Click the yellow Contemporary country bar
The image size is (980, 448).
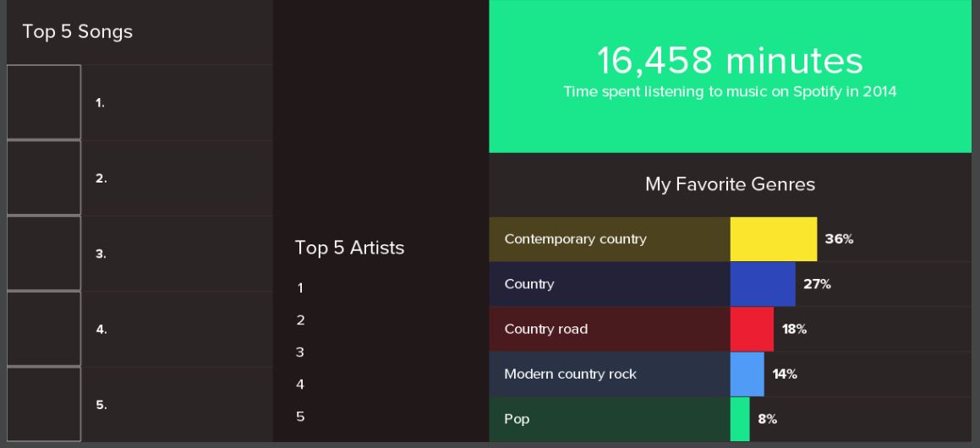click(773, 239)
